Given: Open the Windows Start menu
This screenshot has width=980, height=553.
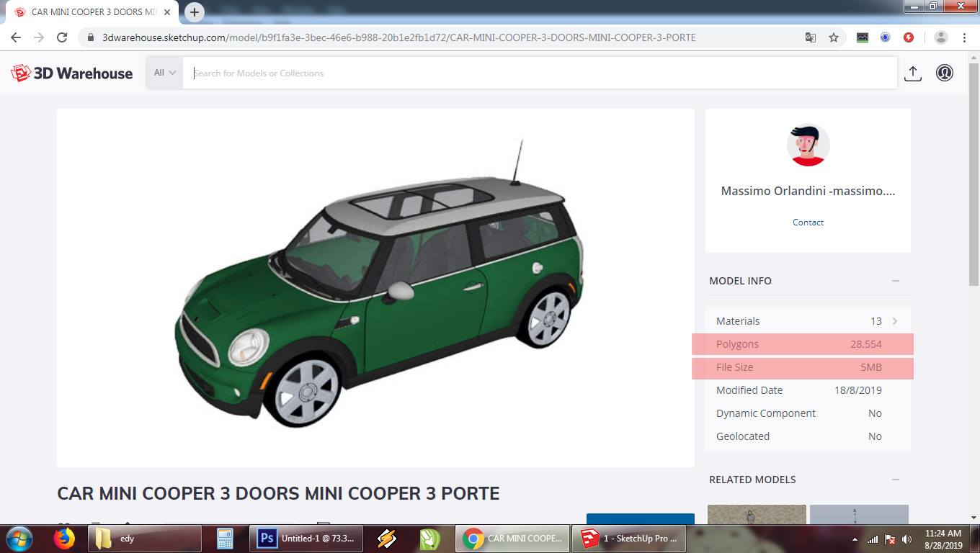Looking at the screenshot, I should (x=19, y=539).
